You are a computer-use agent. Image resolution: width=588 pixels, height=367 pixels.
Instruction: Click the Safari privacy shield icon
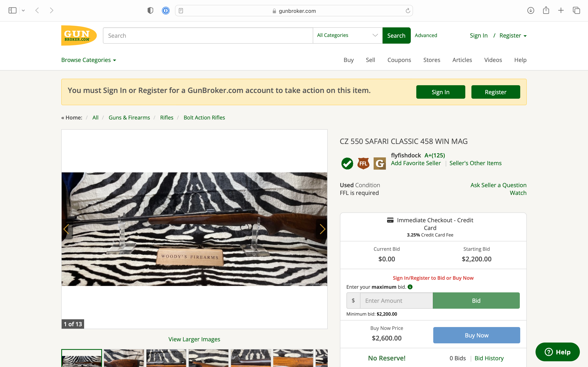coord(150,11)
